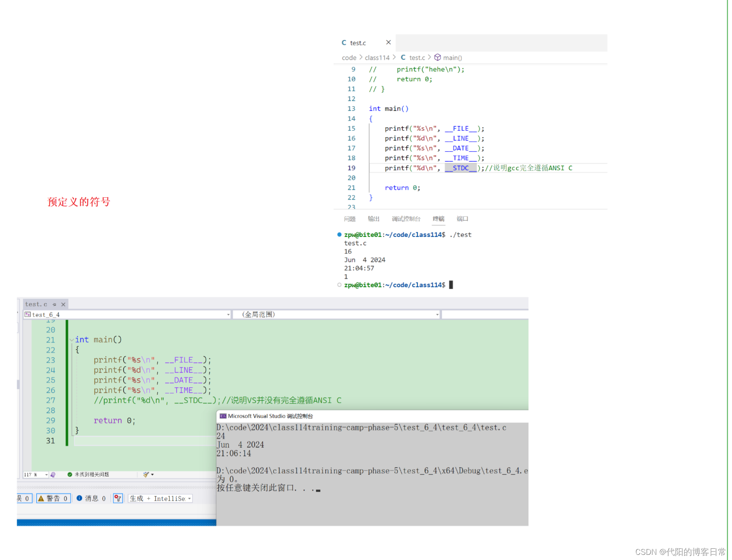
Task: Switch to the 输出 (Output) panel tab
Action: (374, 219)
